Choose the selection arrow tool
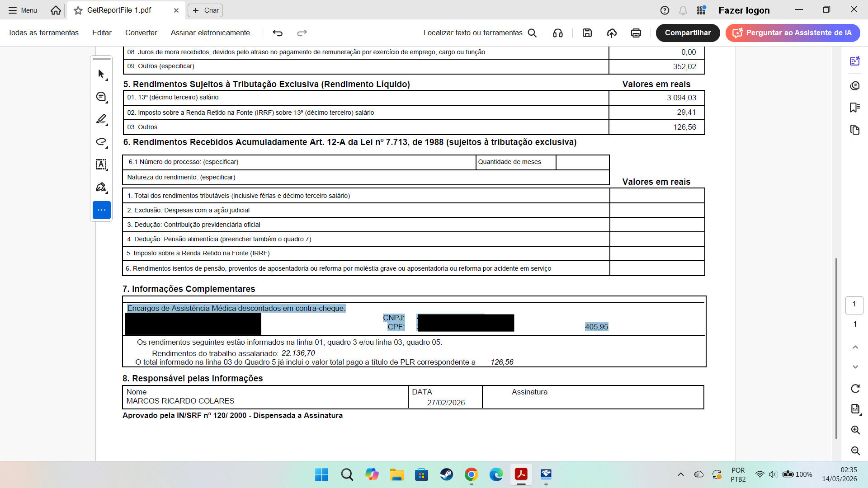Image resolution: width=868 pixels, height=488 pixels. 102,74
